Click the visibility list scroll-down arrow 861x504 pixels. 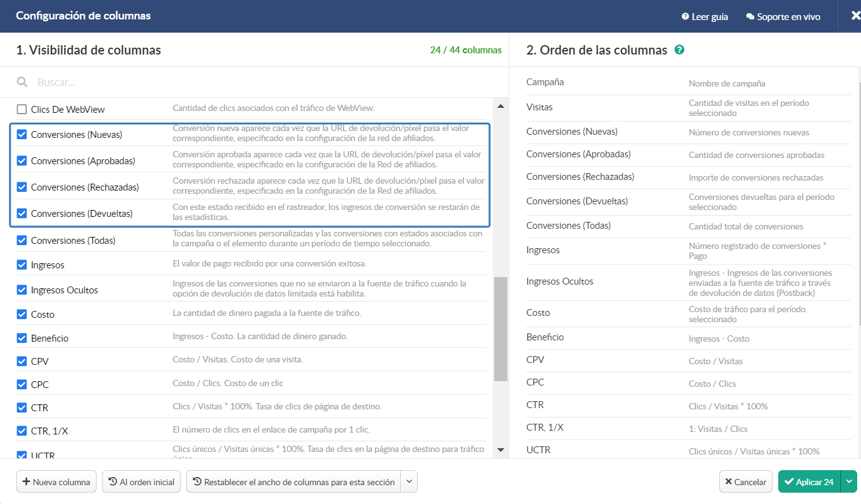pos(500,449)
